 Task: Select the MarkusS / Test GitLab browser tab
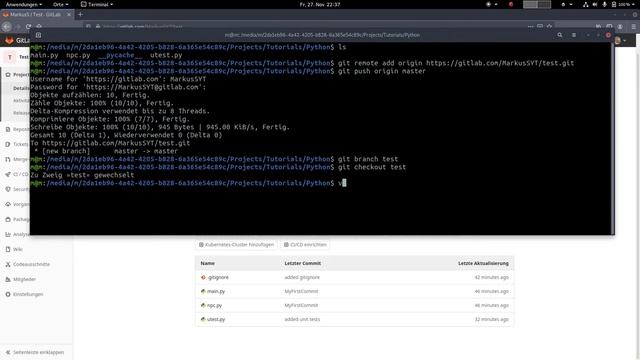click(x=36, y=14)
